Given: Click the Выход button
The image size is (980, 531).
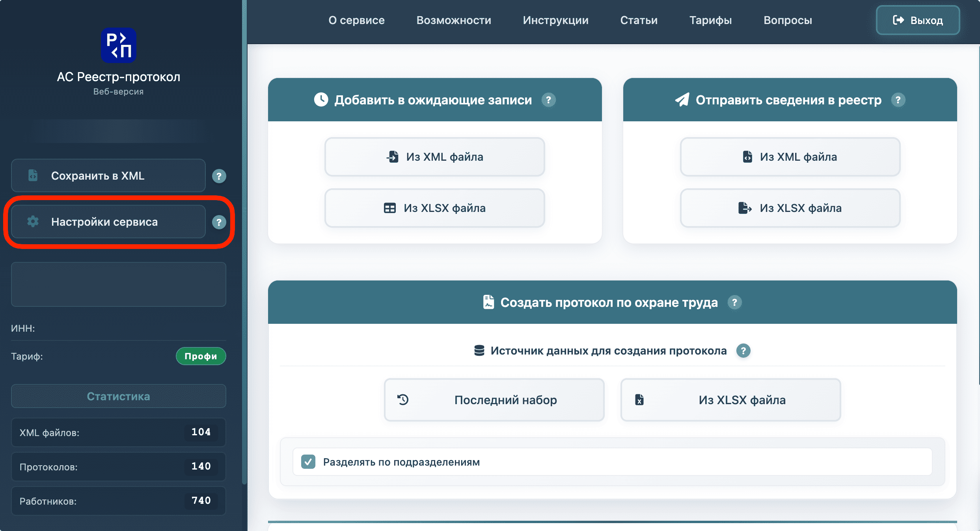Looking at the screenshot, I should (918, 20).
